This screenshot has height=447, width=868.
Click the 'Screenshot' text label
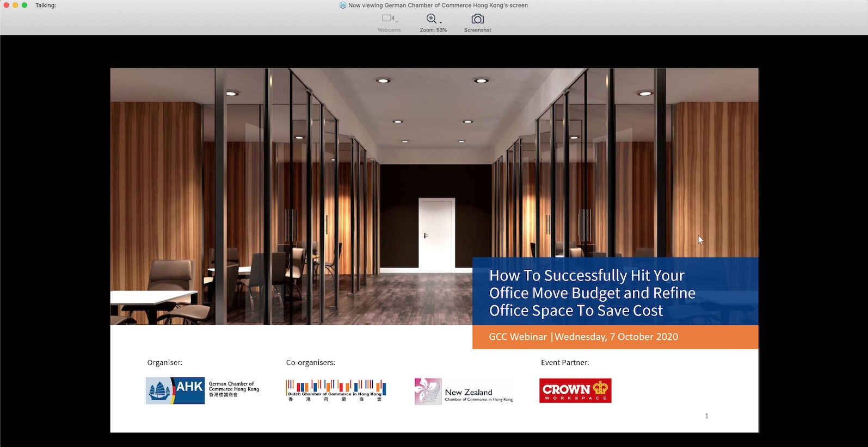coord(477,30)
